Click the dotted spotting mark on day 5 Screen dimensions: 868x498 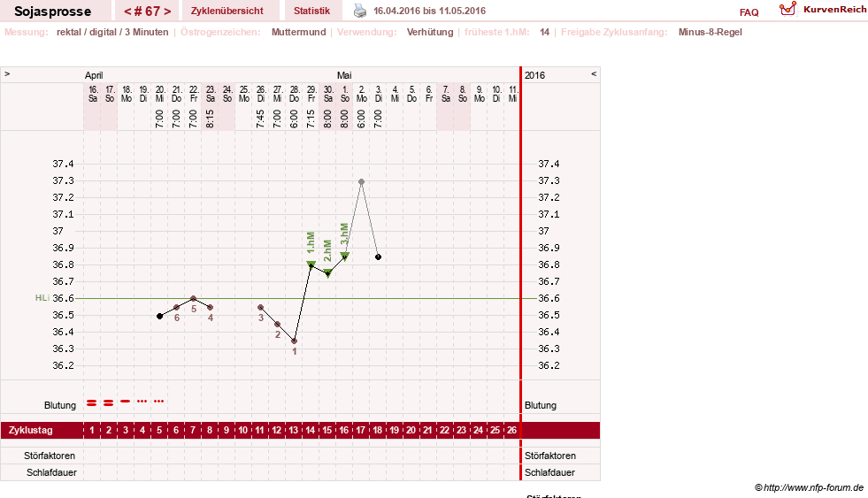click(x=159, y=401)
